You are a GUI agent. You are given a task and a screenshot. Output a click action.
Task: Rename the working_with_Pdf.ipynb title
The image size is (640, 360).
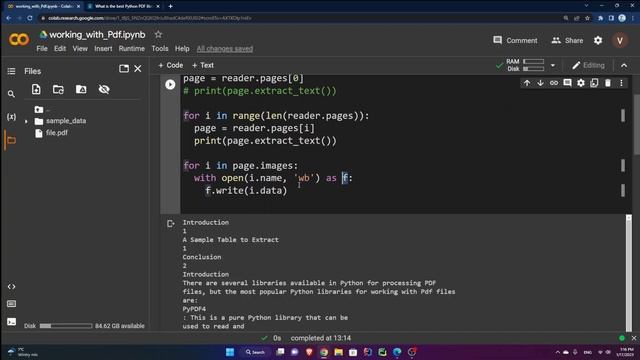[97, 35]
